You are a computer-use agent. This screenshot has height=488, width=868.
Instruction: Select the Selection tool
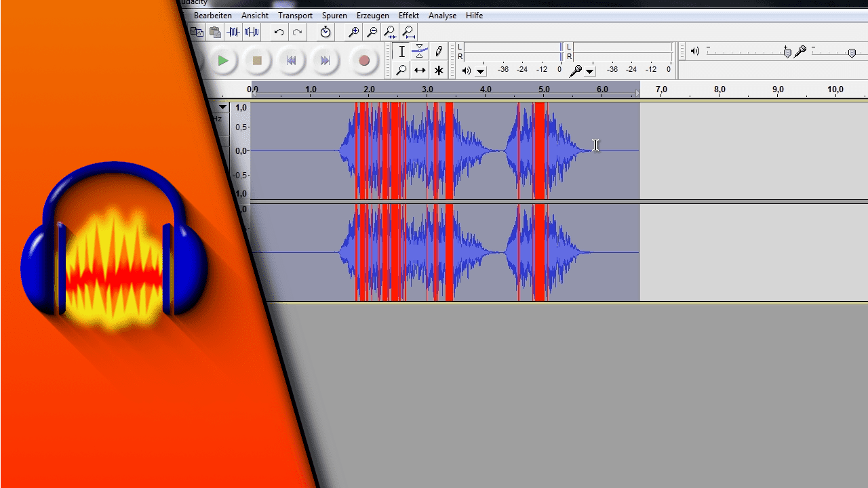402,51
